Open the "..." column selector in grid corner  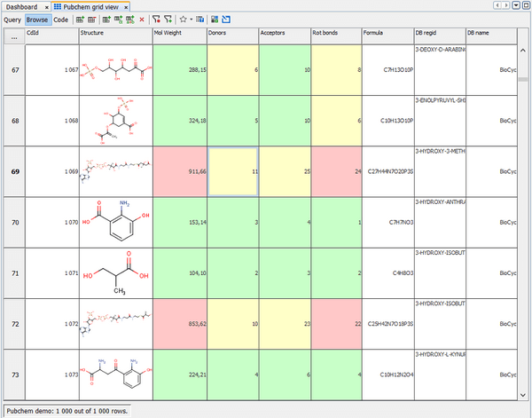point(12,35)
